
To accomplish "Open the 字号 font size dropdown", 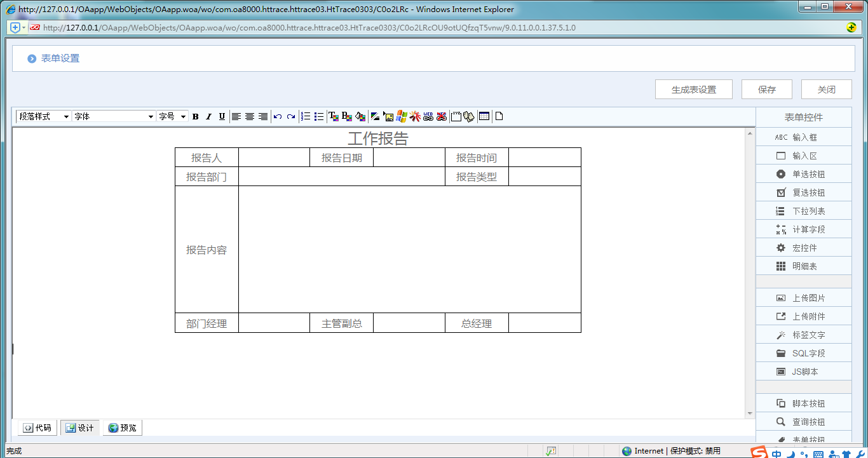I will tap(173, 117).
